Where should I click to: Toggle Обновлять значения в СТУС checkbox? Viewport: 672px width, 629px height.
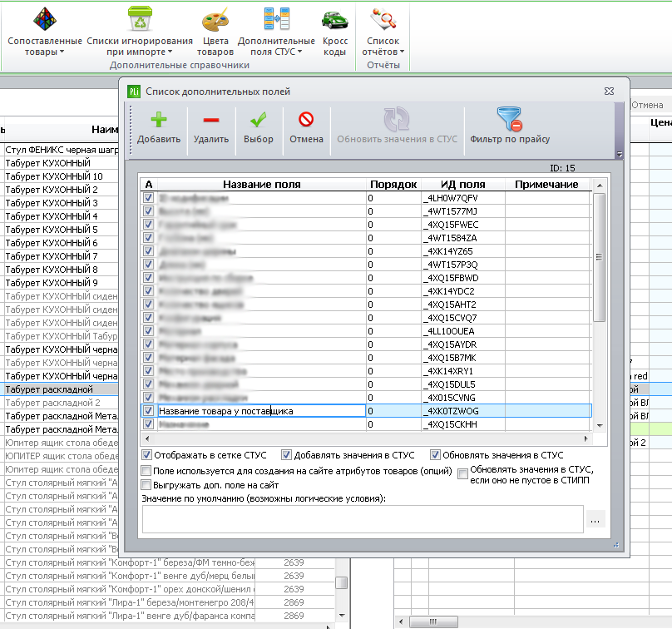[435, 455]
